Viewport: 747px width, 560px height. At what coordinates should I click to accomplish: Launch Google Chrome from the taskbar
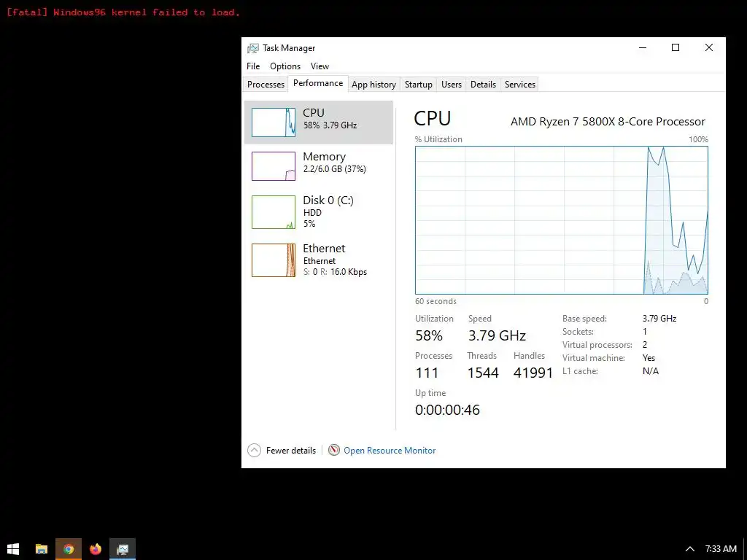[x=69, y=549]
